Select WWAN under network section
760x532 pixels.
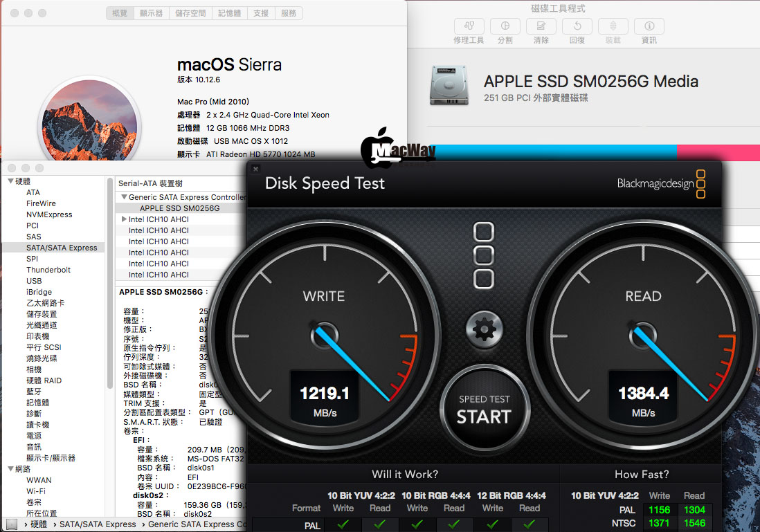pyautogui.click(x=39, y=480)
